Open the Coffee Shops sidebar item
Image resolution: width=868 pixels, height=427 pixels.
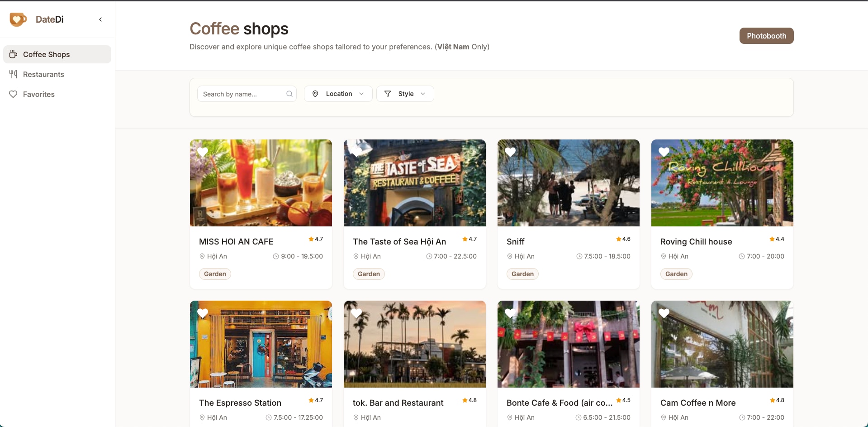tap(57, 54)
